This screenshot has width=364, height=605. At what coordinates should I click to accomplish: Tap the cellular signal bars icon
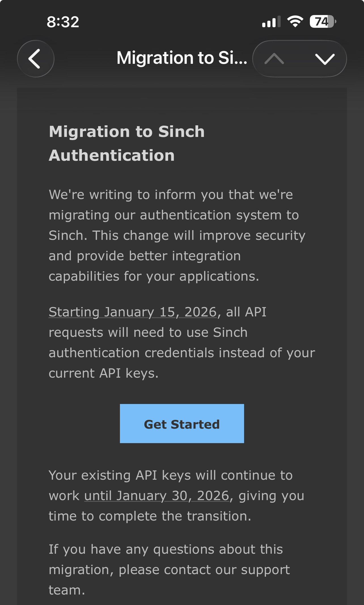point(271,22)
